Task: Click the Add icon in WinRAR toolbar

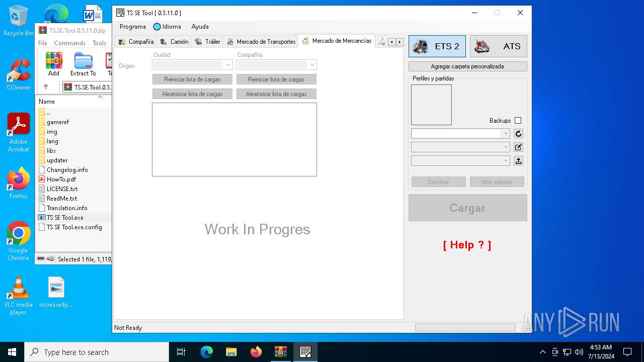Action: (54, 64)
